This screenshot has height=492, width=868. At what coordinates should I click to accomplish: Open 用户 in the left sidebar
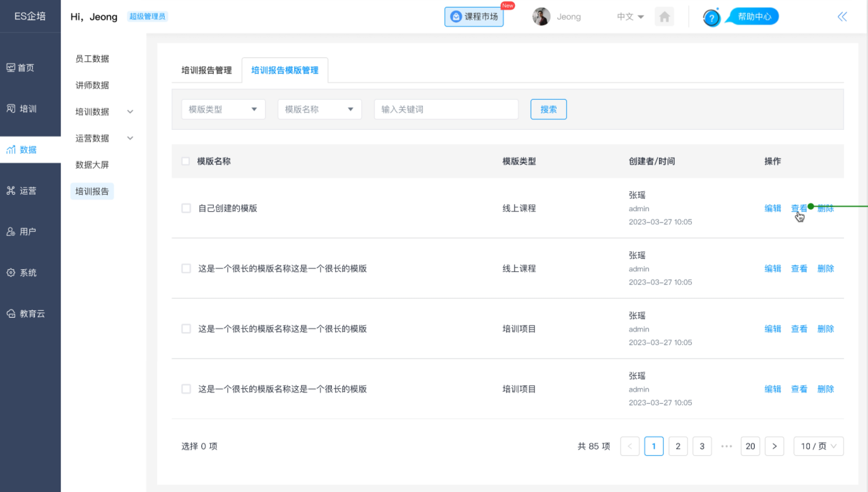point(21,232)
